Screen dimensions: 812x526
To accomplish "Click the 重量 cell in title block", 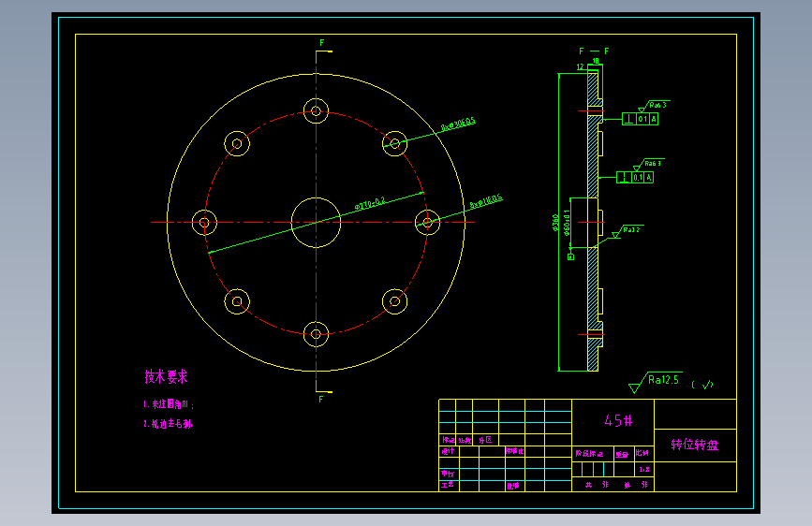I will (x=624, y=454).
